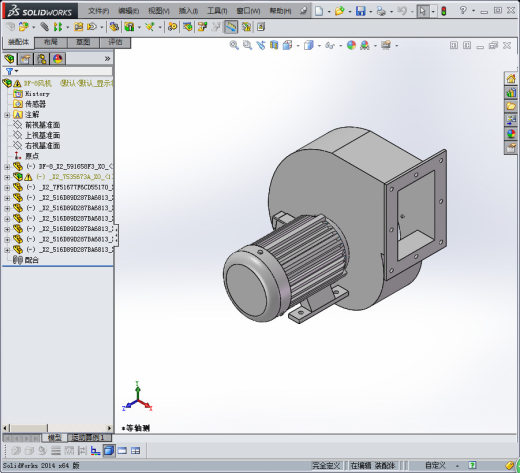The width and height of the screenshot is (520, 473).
Task: Toggle the four-view viewport layout button at bottom
Action: click(x=135, y=451)
